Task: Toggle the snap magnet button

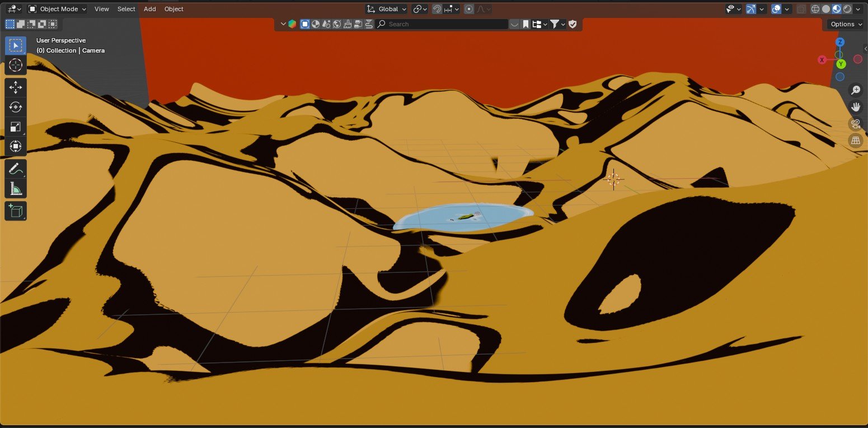Action: (x=437, y=9)
